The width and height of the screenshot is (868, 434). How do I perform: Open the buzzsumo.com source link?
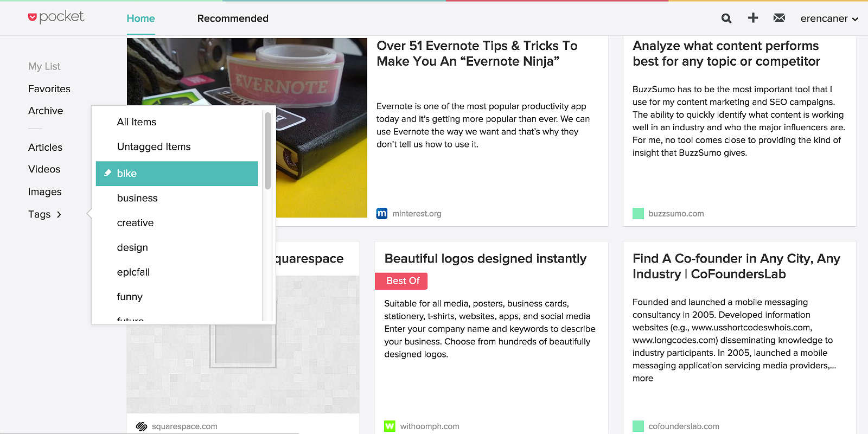[x=676, y=214]
